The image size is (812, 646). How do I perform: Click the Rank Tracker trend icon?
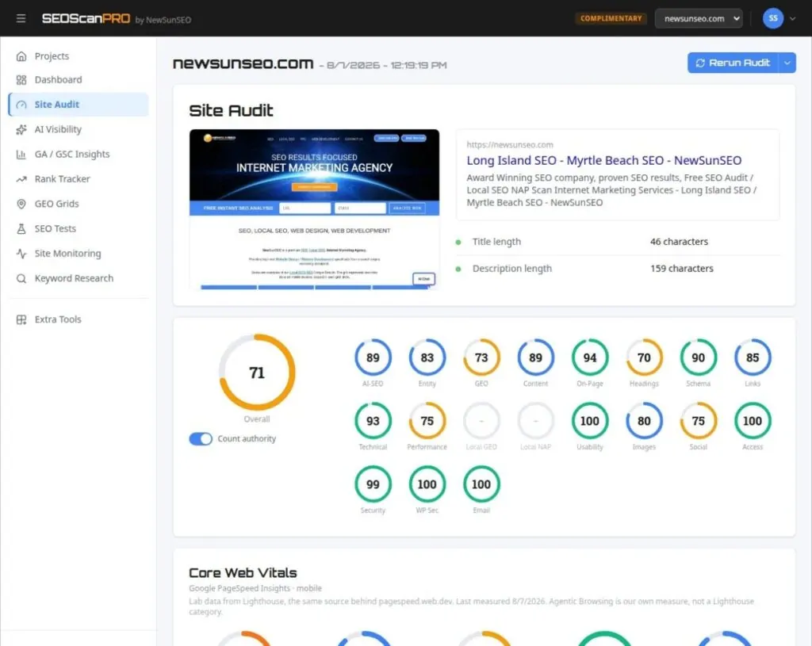pyautogui.click(x=21, y=179)
